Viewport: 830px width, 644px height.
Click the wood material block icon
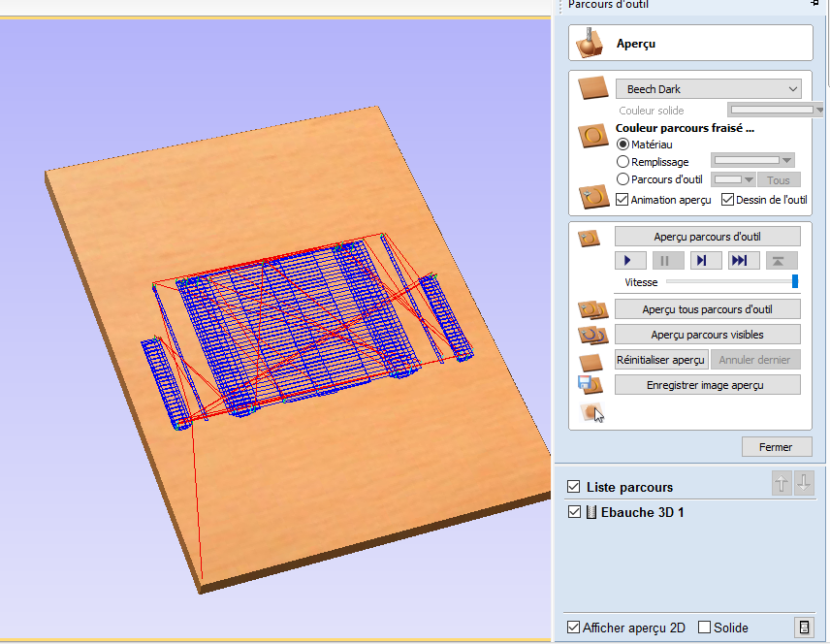coord(592,88)
